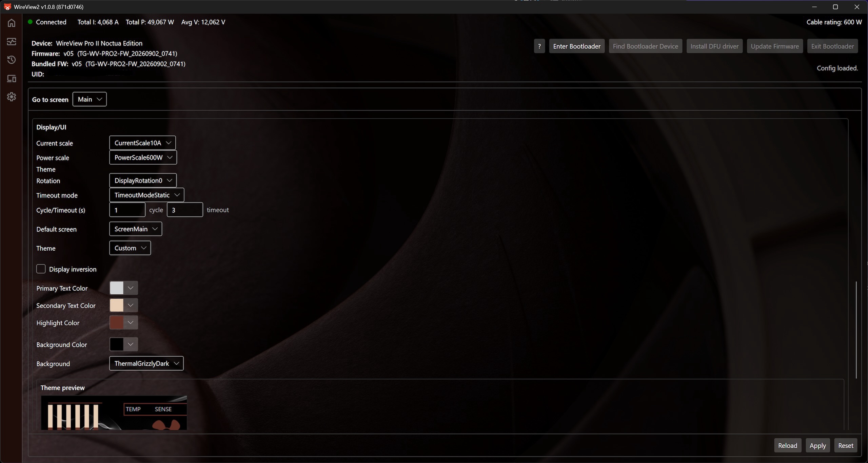Click the Install DFU driver button
The image size is (868, 463).
(x=714, y=46)
